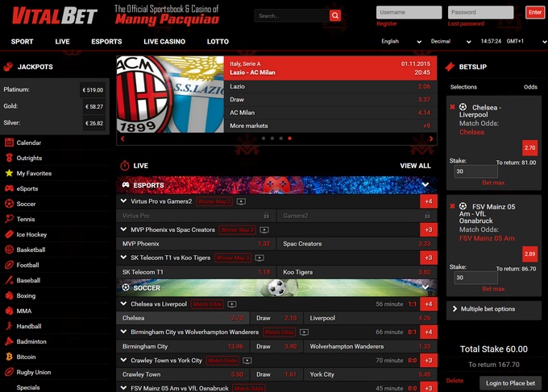This screenshot has width=548, height=392.
Task: Remove FSV Mainz 05 Am selection from betslip
Action: (x=452, y=206)
